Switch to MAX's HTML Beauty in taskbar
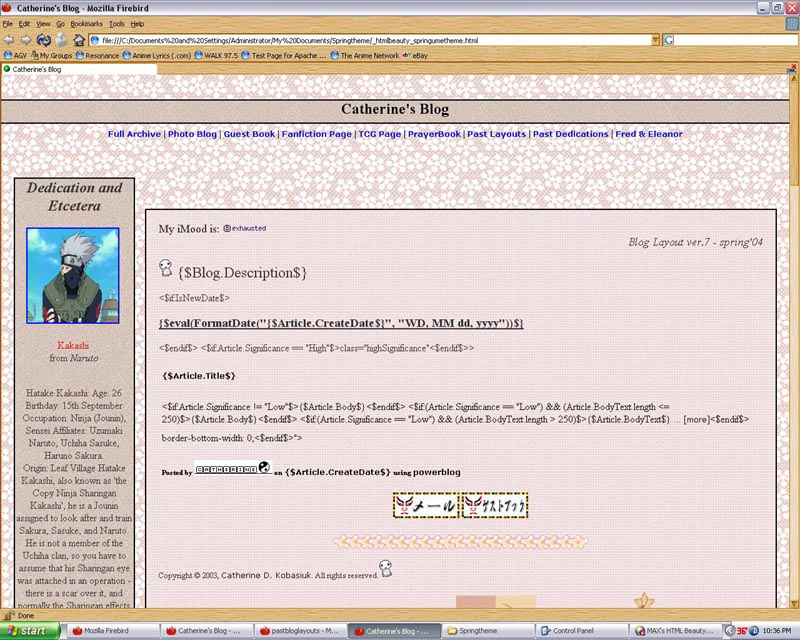The width and height of the screenshot is (800, 640). tap(674, 631)
